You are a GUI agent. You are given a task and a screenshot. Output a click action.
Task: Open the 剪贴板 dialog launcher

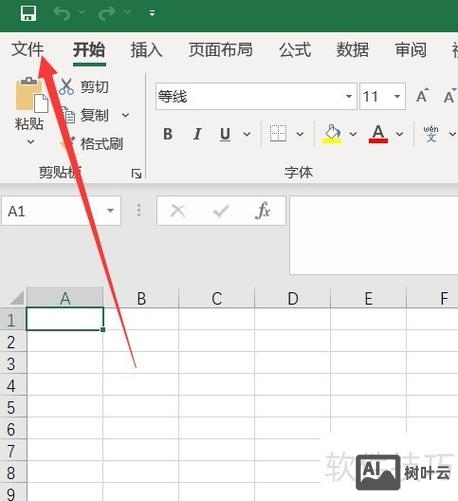pyautogui.click(x=136, y=173)
